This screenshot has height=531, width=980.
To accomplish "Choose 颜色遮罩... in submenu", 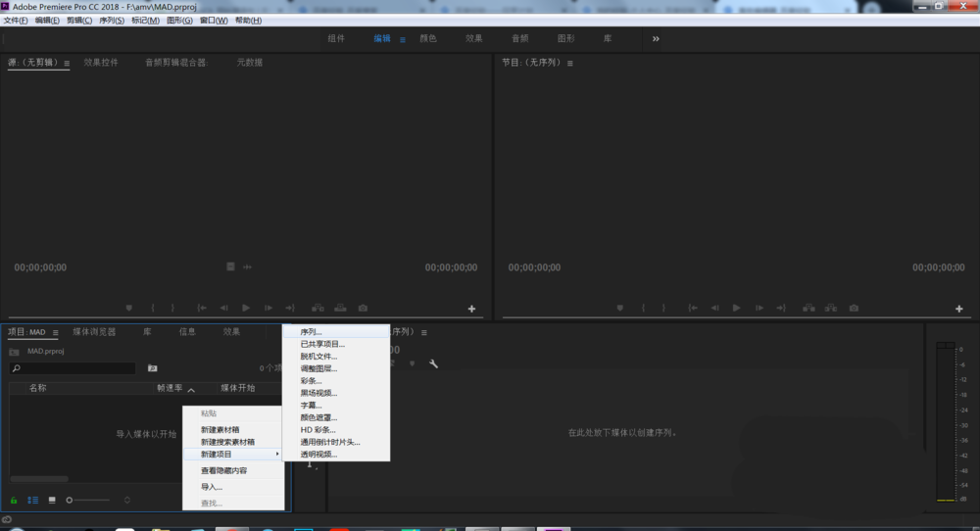I will (336, 417).
